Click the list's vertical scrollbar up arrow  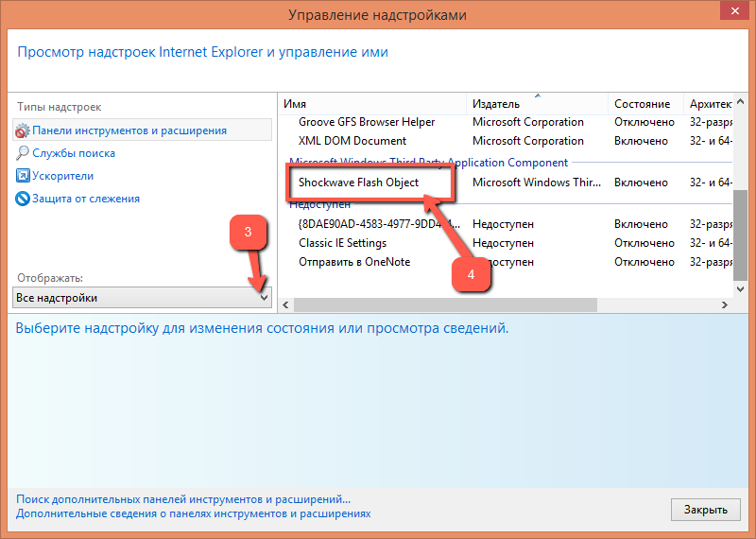pos(741,102)
